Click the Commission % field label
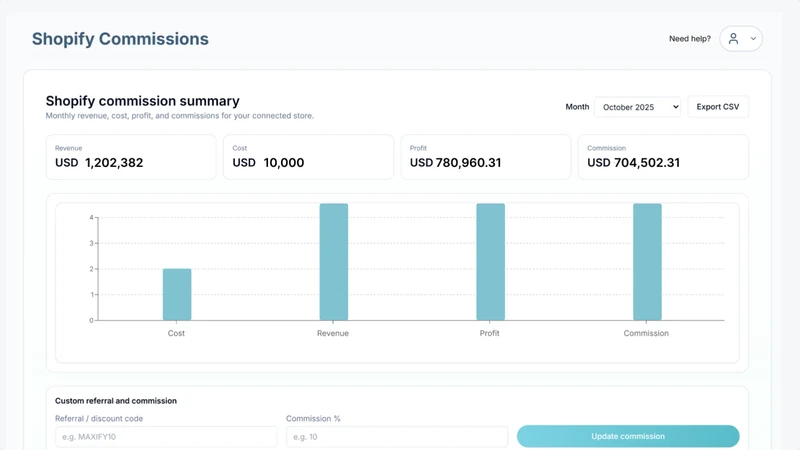800x450 pixels. point(313,418)
